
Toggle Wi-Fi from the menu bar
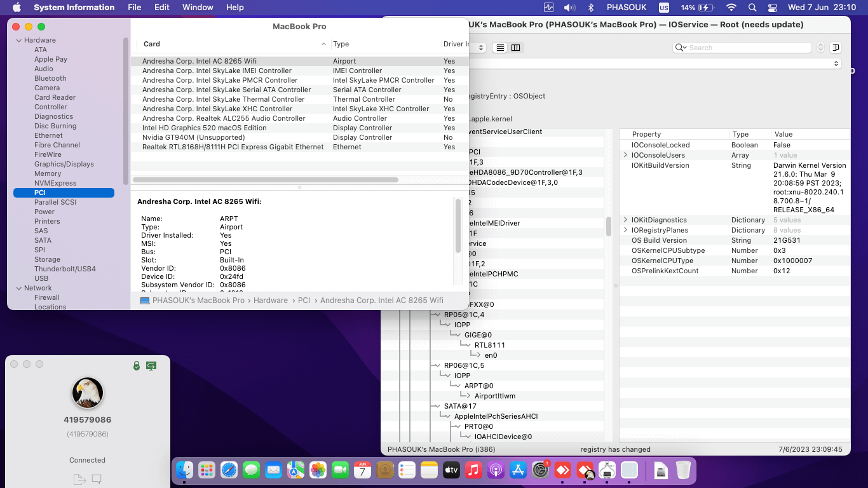point(731,7)
